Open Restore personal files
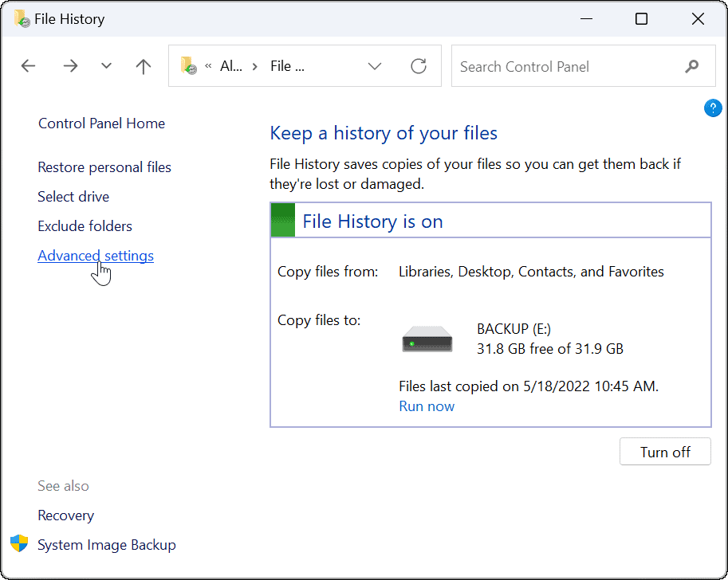The image size is (728, 580). tap(104, 167)
